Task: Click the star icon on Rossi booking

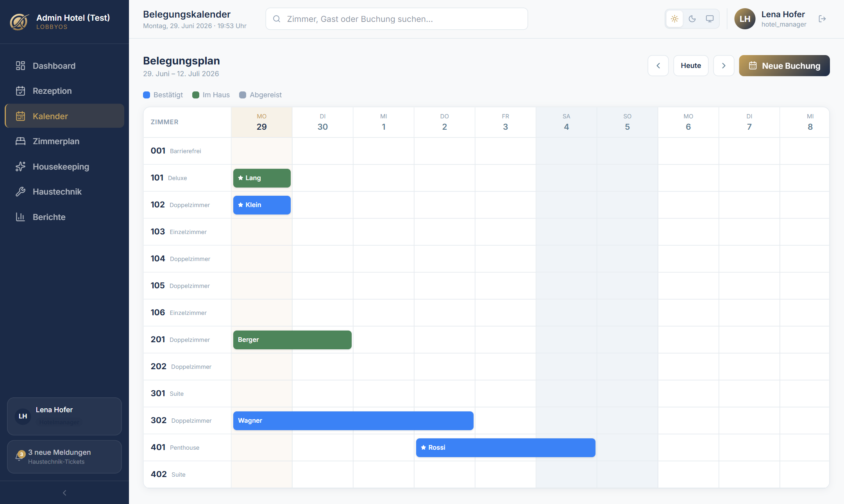Action: coord(424,447)
